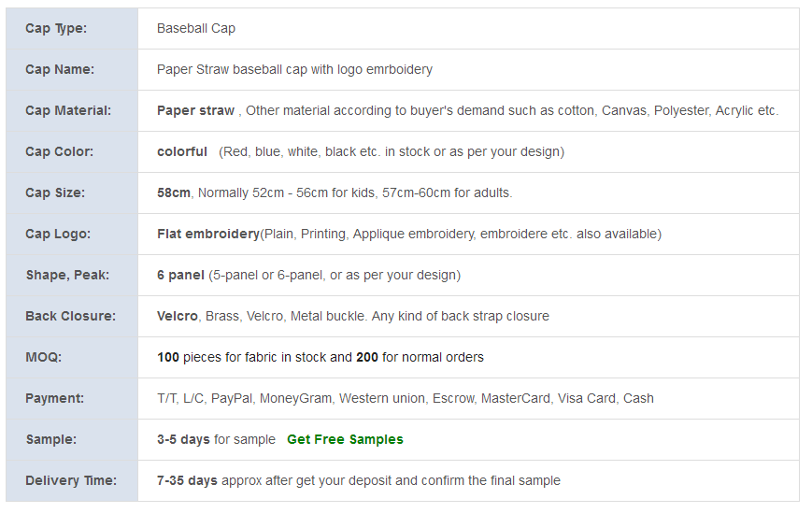Click the Cap Color label

point(59,151)
